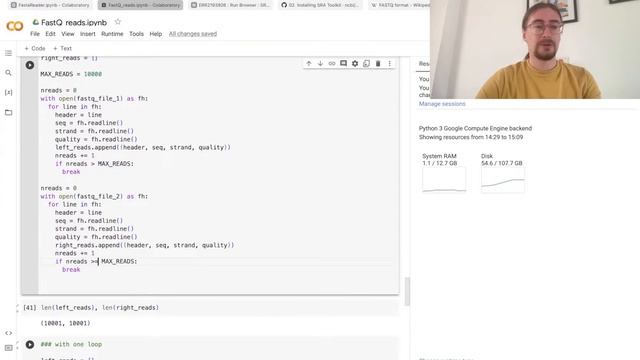Viewport: 640px width, 360px height.
Task: Add a new Text cell
Action: tap(62, 48)
